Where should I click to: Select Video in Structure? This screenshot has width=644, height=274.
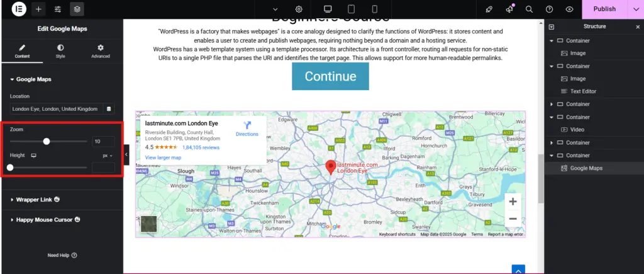click(577, 130)
